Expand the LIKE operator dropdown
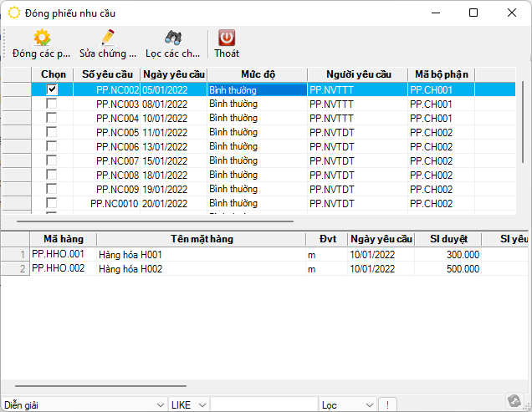This screenshot has width=532, height=412. tap(202, 404)
